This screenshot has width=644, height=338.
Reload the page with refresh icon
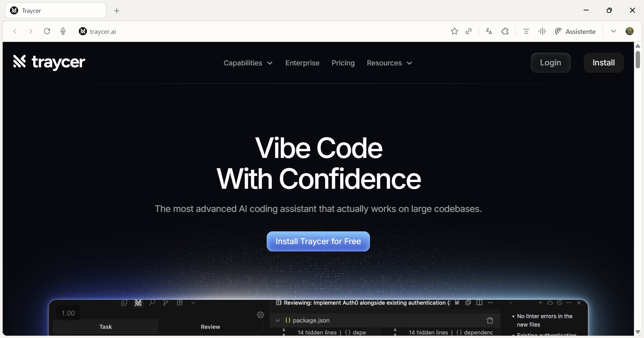coord(47,31)
